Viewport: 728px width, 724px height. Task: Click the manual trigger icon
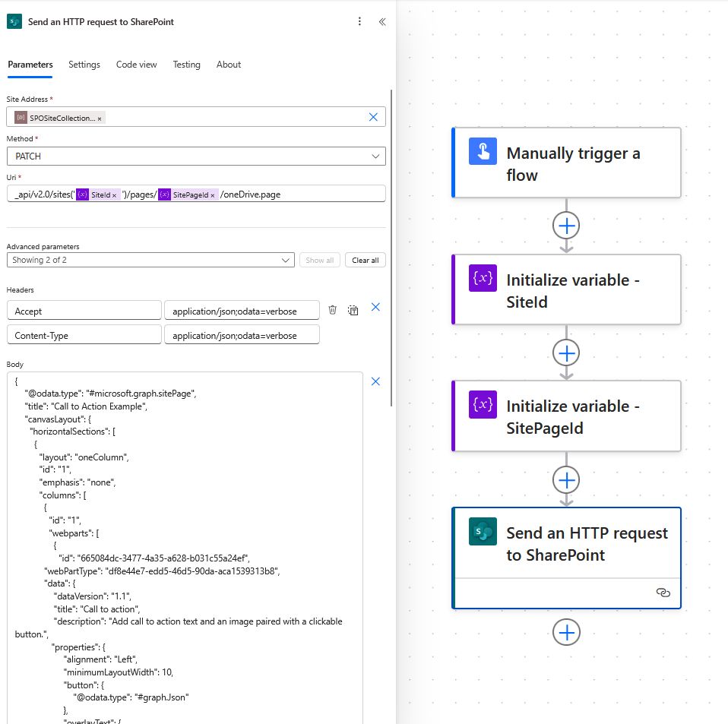coord(483,151)
